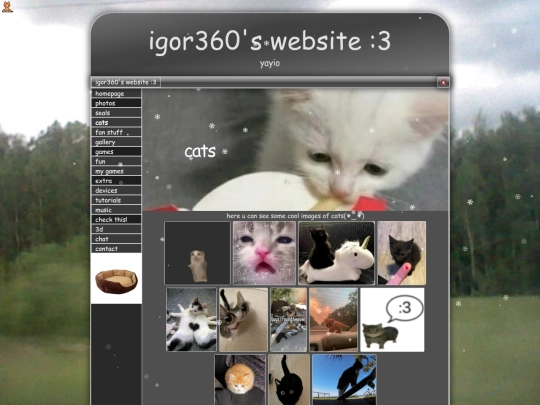
Task: Click the igor360's website :3 title bar label
Action: point(126,82)
